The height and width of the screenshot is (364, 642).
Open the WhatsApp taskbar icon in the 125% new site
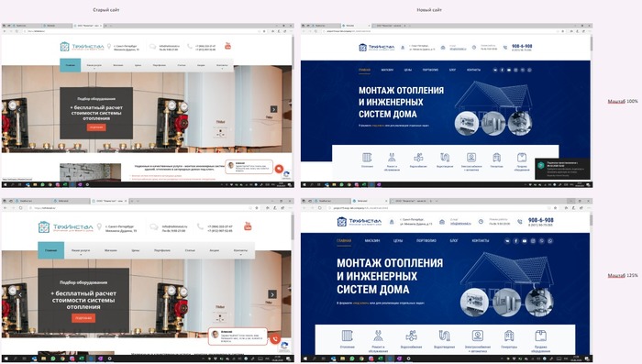[x=351, y=359]
